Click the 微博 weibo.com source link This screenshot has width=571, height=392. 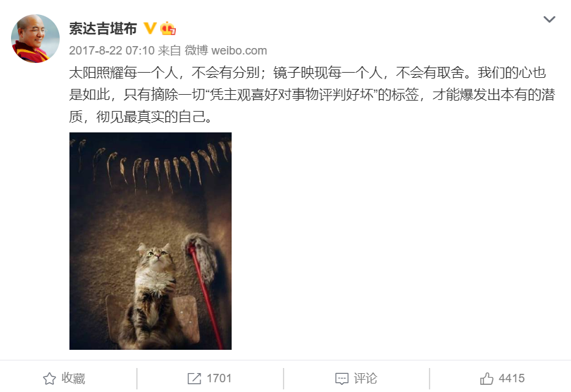[x=226, y=50]
